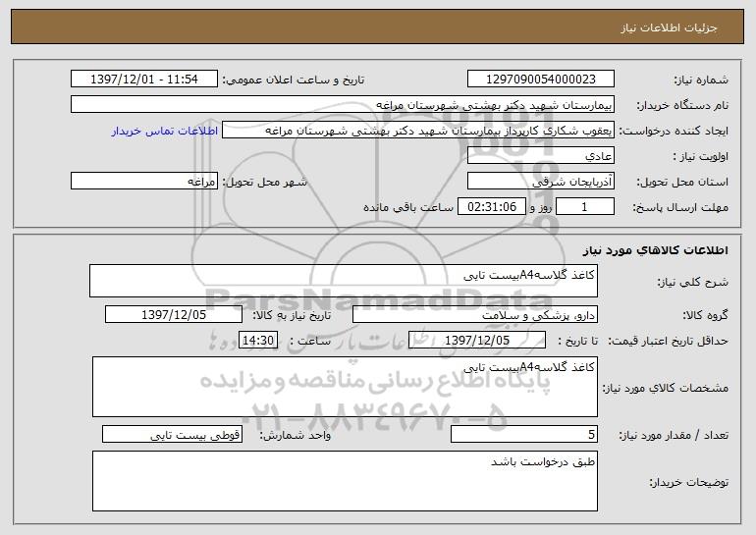Click the request creator field یعقوب شکاری
756x535 pixels.
(x=418, y=131)
